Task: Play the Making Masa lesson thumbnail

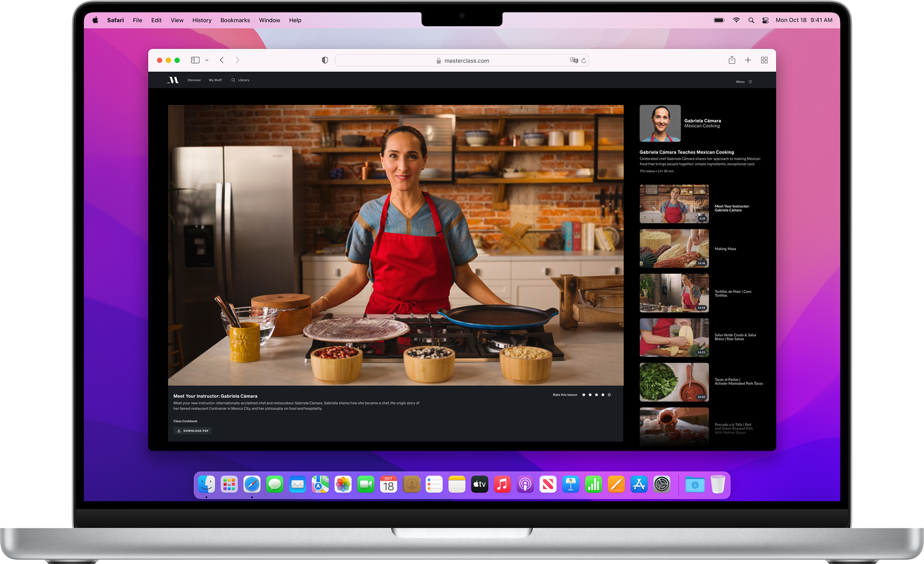Action: tap(674, 248)
